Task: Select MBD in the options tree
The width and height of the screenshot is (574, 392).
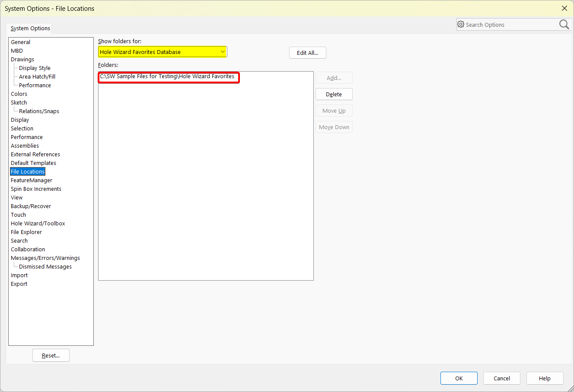Action: [x=17, y=51]
